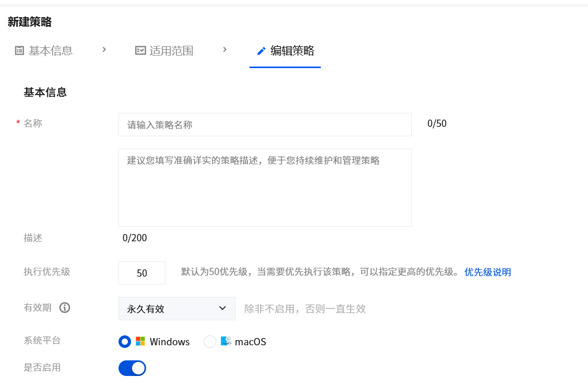
Task: Click the 名称 field label
Action: click(33, 123)
